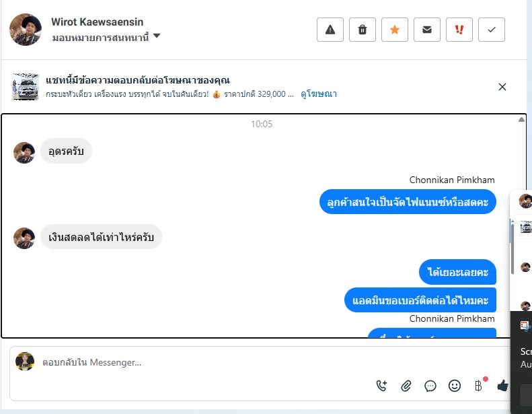
Task: Delete conversation with the trash icon
Action: 362,30
